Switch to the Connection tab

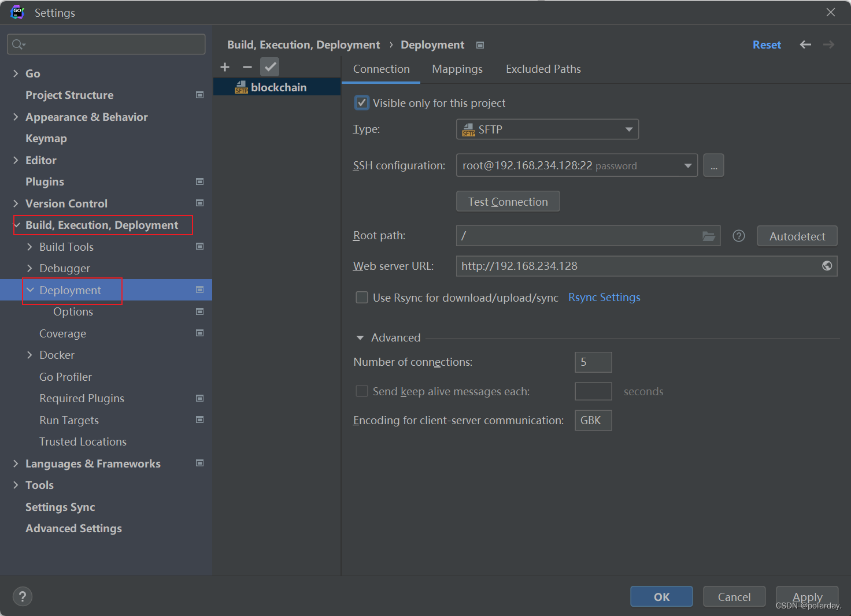pyautogui.click(x=381, y=69)
